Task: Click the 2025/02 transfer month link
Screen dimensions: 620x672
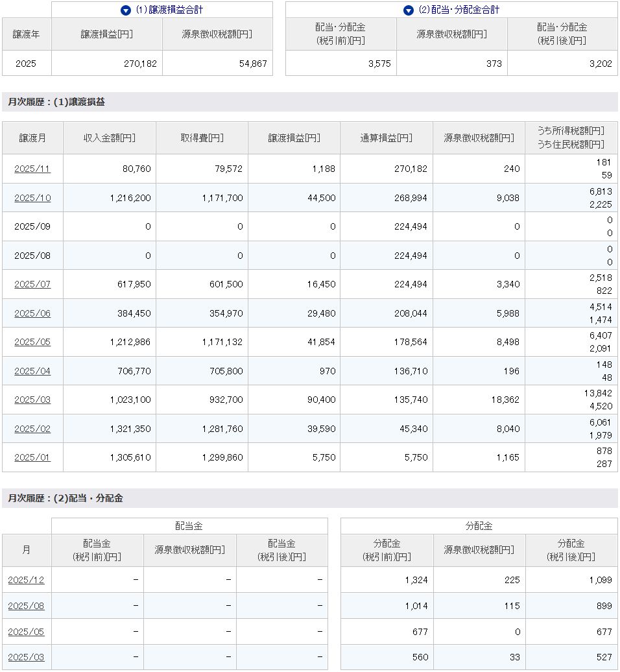Action: [32, 429]
